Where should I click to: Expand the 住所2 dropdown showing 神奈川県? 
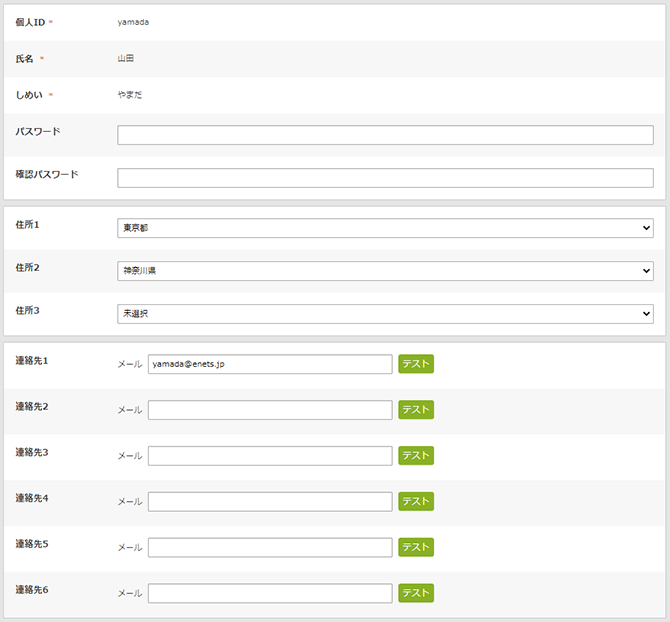(x=385, y=271)
